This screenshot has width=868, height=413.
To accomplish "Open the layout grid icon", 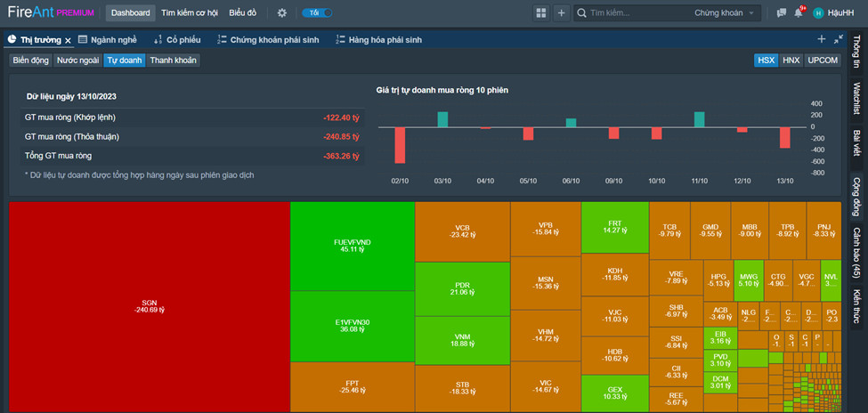I will (x=541, y=12).
